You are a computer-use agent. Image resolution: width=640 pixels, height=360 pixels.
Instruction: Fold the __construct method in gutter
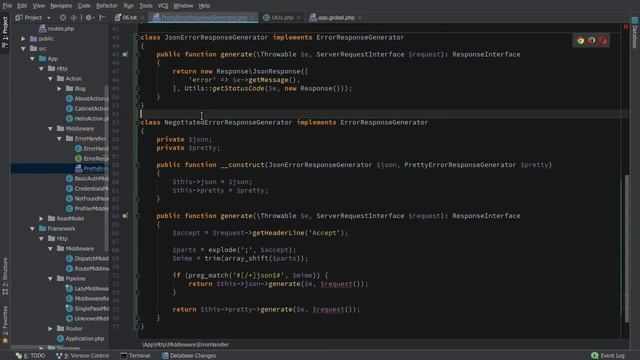tap(138, 165)
